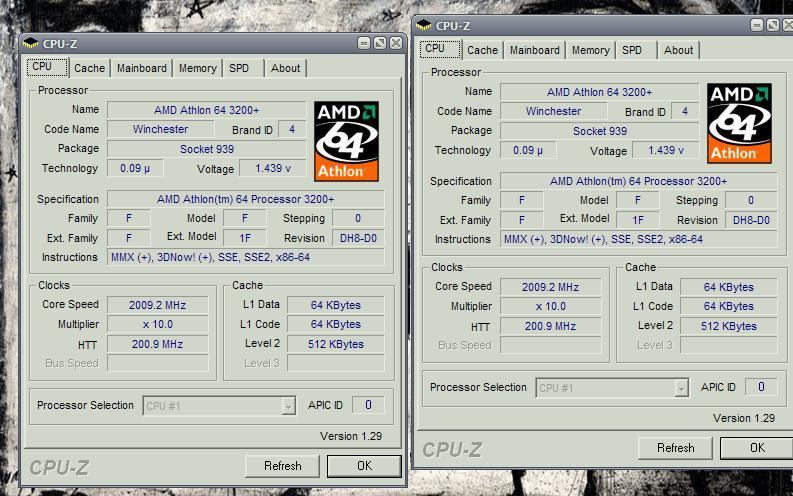Click the CPU-Z chip icon in right title bar
This screenshot has height=496, width=793.
pyautogui.click(x=424, y=25)
